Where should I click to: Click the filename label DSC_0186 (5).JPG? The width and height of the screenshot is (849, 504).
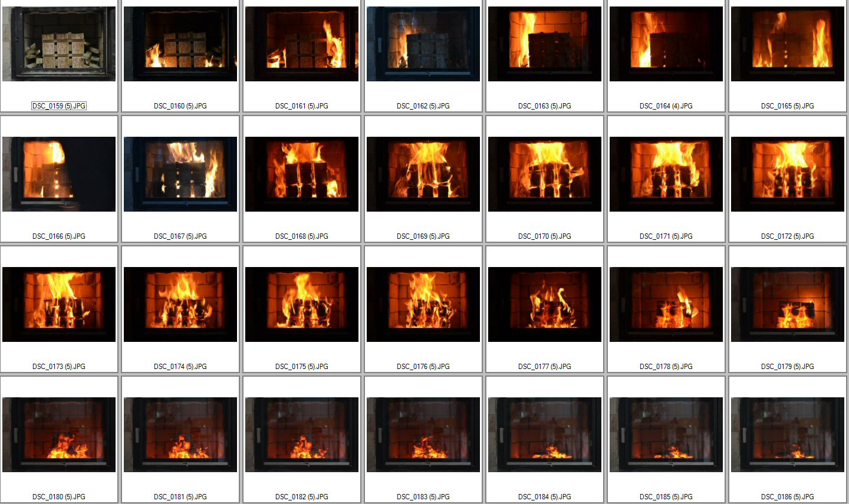point(788,497)
